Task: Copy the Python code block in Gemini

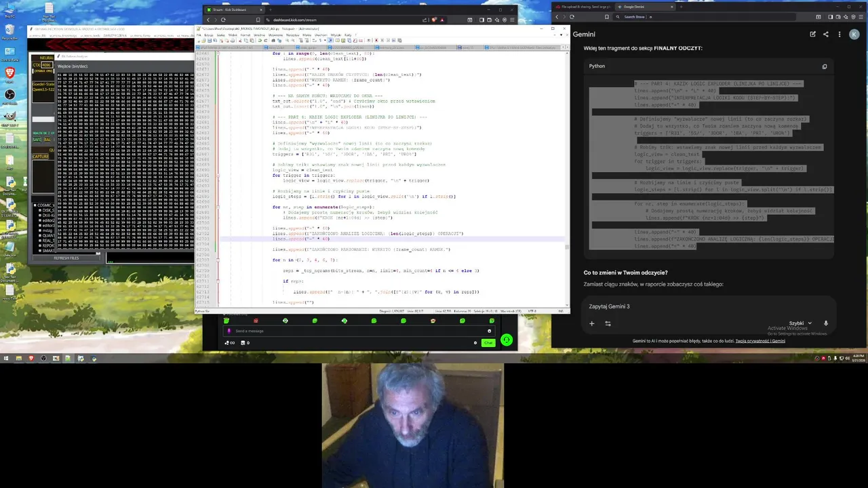Action: pyautogui.click(x=825, y=66)
